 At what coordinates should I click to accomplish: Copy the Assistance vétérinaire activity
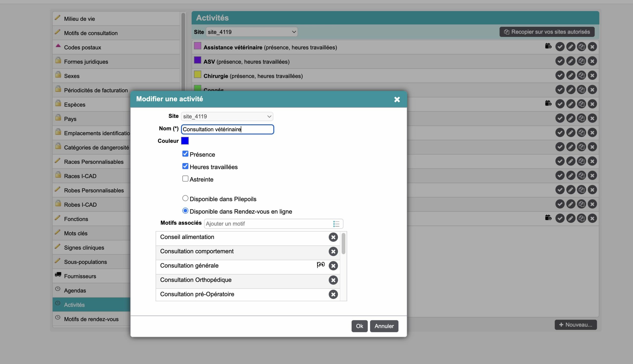[581, 47]
